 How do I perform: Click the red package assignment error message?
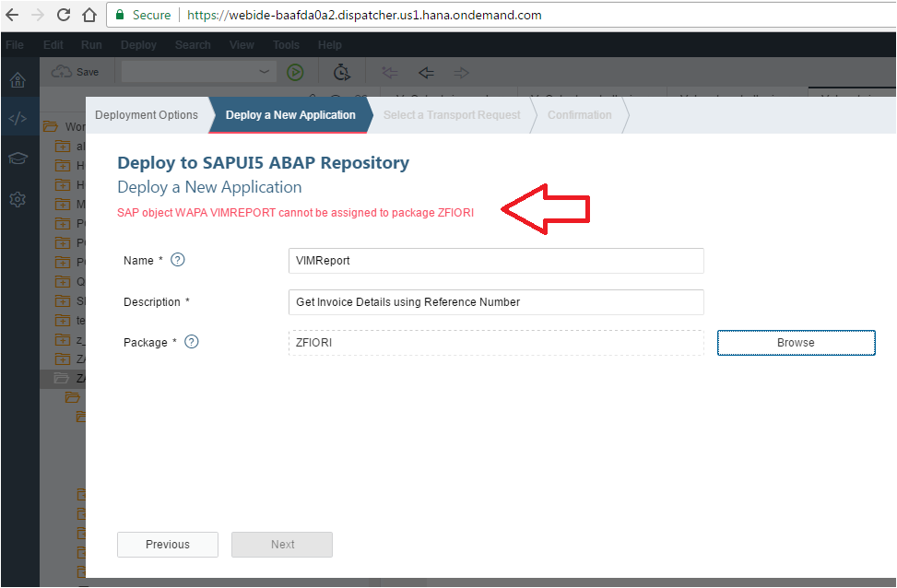click(x=295, y=213)
